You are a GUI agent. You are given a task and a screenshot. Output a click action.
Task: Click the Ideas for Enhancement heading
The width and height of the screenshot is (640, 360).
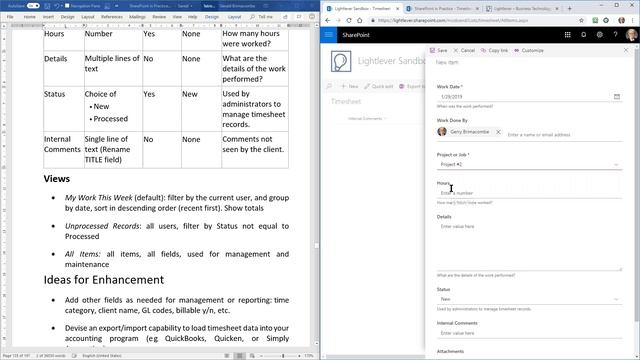pos(104,280)
